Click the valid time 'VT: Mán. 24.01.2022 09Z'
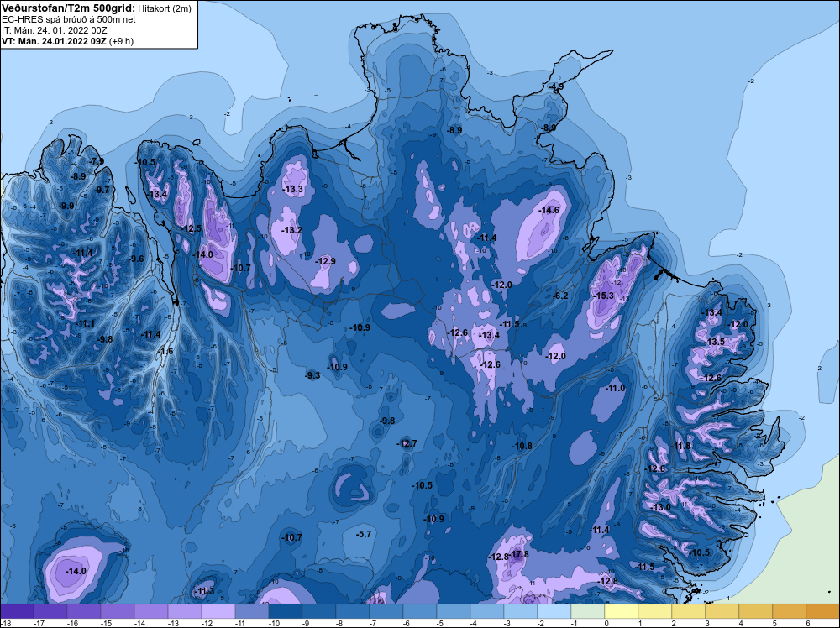The height and width of the screenshot is (628, 840). click(54, 41)
